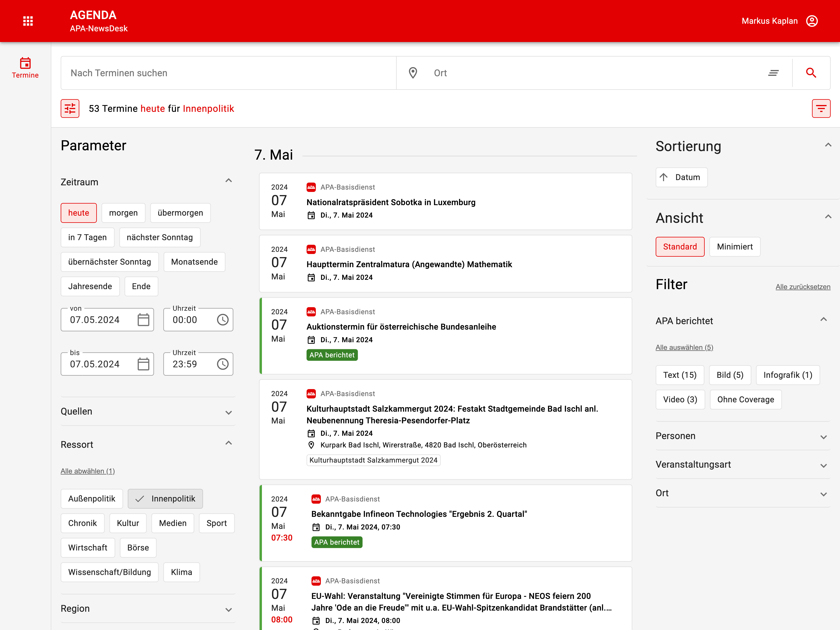Viewport: 840px width, 630px height.
Task: Click the user account profile icon
Action: [x=812, y=21]
